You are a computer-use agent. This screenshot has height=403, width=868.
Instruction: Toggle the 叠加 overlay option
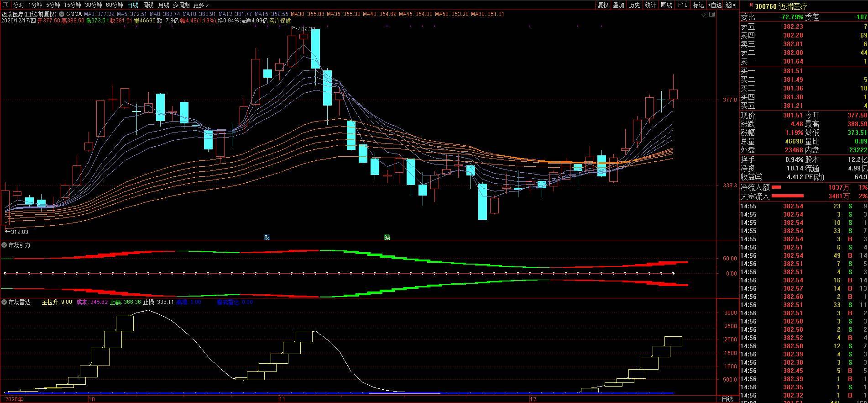tap(618, 5)
